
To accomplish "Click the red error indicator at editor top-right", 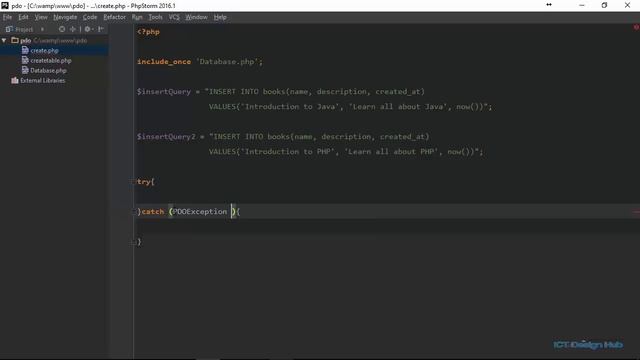I will [x=636, y=27].
